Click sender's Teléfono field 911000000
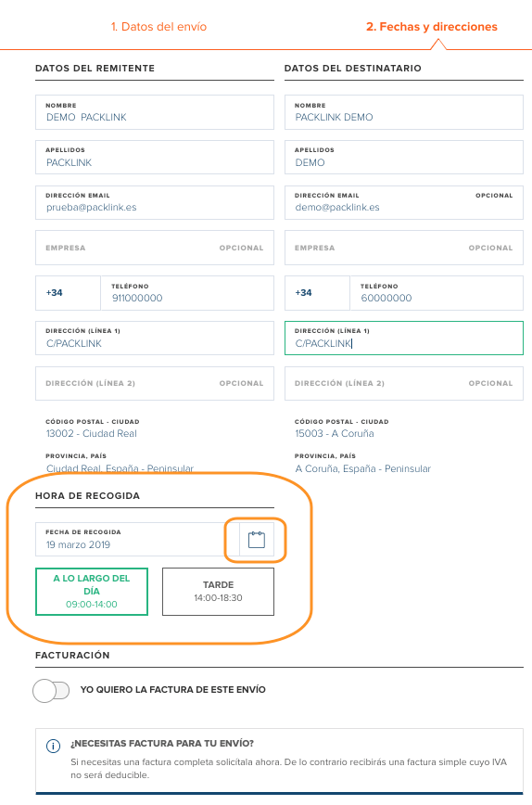Screen dimensions: 532x805 pyautogui.click(x=187, y=293)
